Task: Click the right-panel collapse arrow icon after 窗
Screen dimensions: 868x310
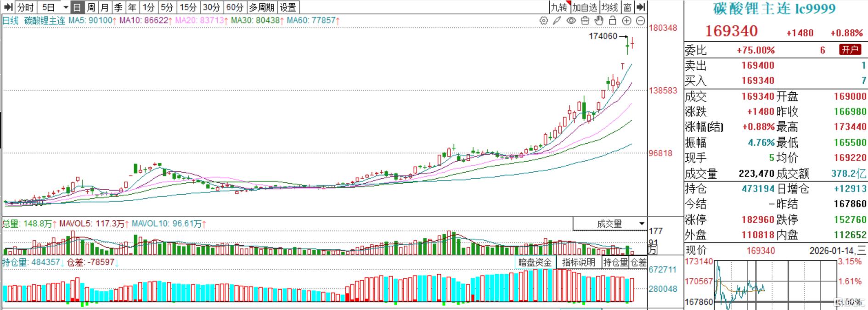Action: [x=641, y=7]
